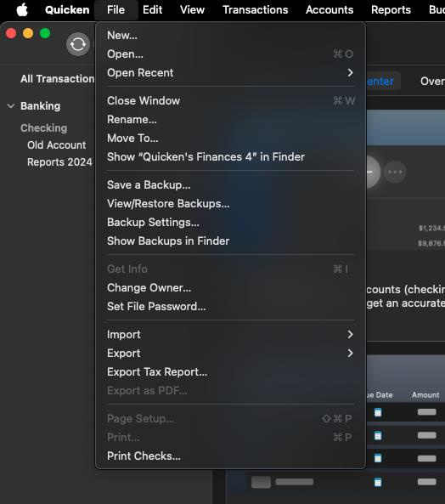445x504 pixels.
Task: Choose Save a Backup…
Action: (x=230, y=184)
